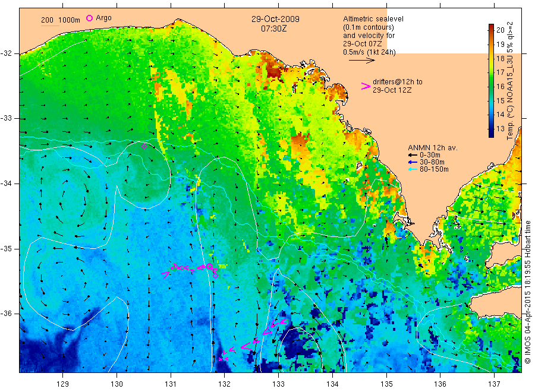
Task: Click the longitude label 135
Action: [386, 384]
